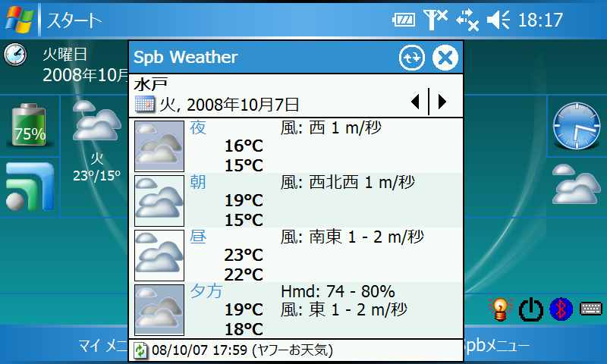This screenshot has height=364, width=607.
Task: Go to previous day with left arrow
Action: coord(415,101)
